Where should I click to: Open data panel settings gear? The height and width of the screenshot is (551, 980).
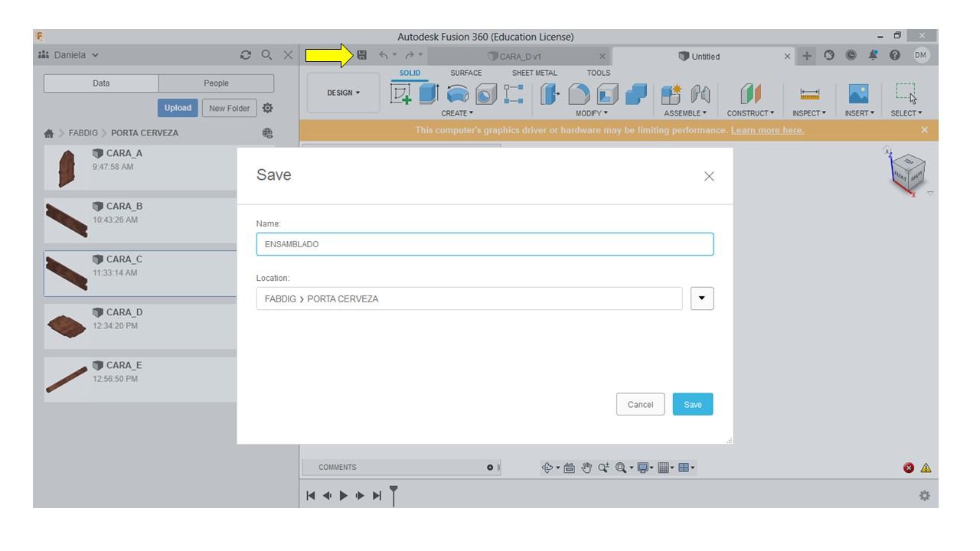coord(267,109)
